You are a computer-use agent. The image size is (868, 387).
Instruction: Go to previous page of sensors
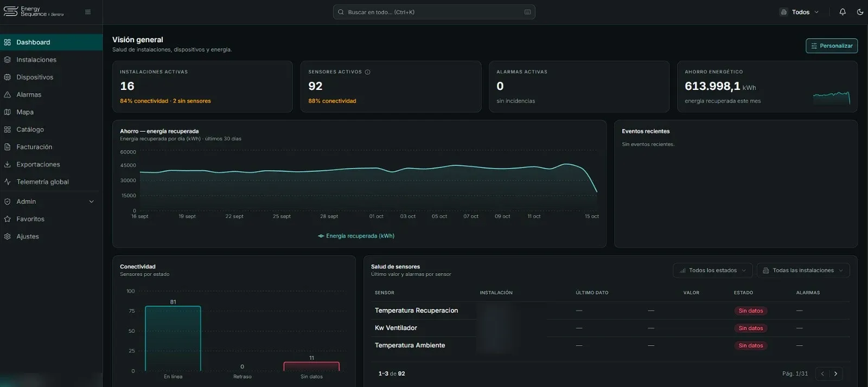[822, 373]
